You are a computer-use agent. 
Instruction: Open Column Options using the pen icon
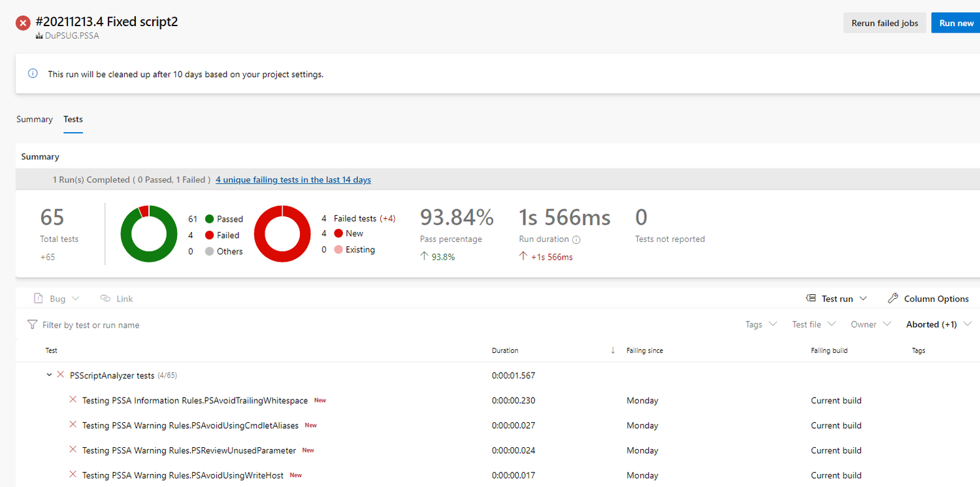[x=893, y=298]
